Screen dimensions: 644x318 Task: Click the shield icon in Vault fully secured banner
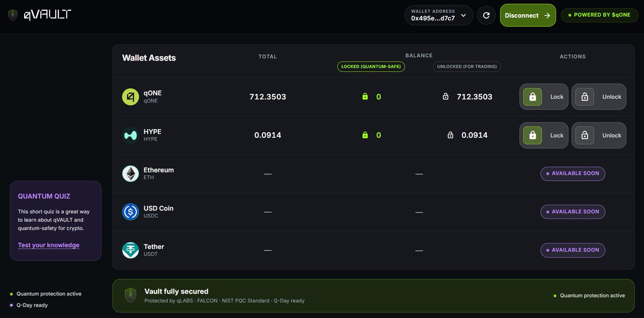129,295
